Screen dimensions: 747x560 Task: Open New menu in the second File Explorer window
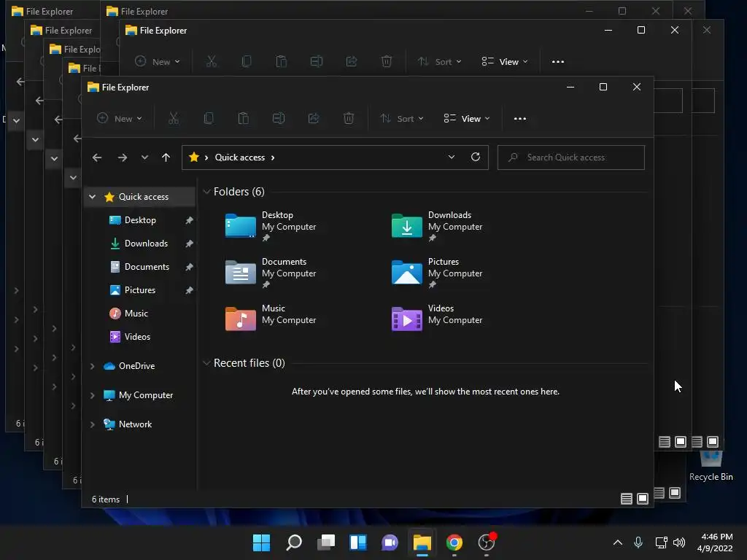tap(158, 62)
